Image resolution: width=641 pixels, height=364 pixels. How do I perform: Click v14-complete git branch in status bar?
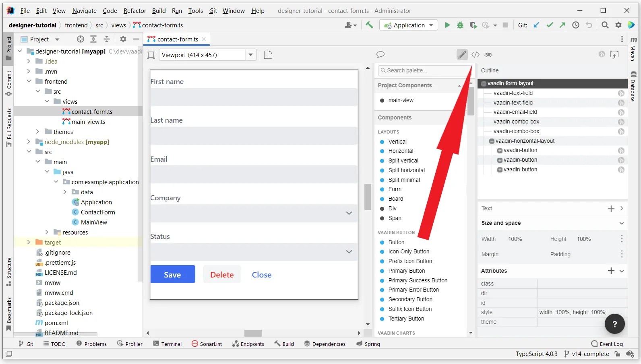coord(587,354)
